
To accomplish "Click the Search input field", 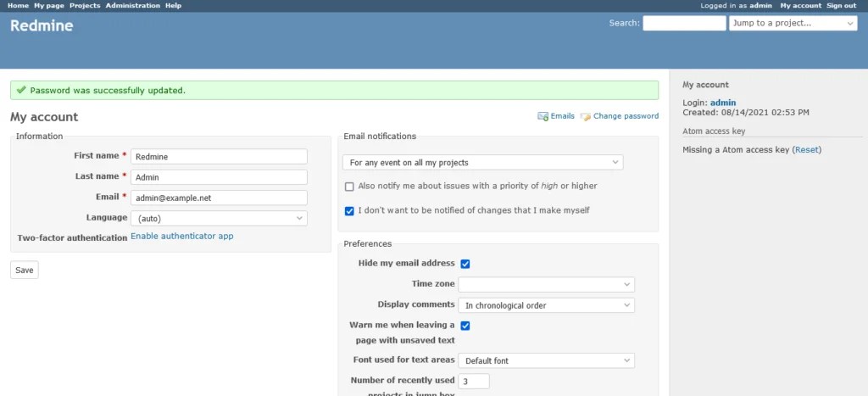I will (684, 23).
